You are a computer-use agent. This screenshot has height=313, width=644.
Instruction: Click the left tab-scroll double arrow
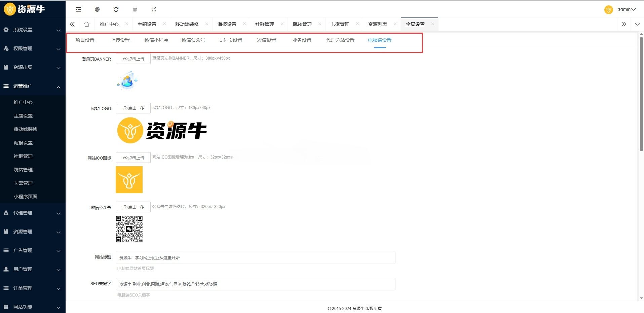[x=72, y=24]
